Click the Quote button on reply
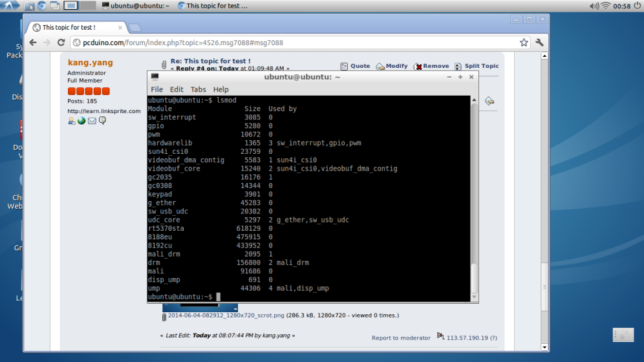The width and height of the screenshot is (644, 362). click(x=355, y=66)
